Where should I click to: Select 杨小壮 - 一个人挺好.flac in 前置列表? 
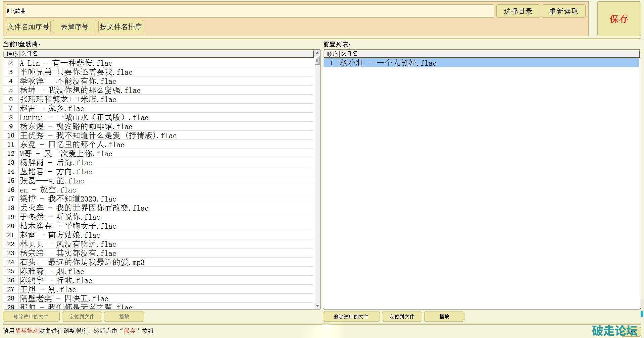pyautogui.click(x=388, y=63)
